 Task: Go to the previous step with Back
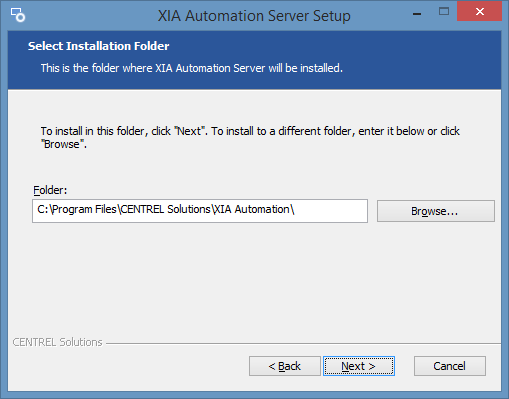click(285, 366)
